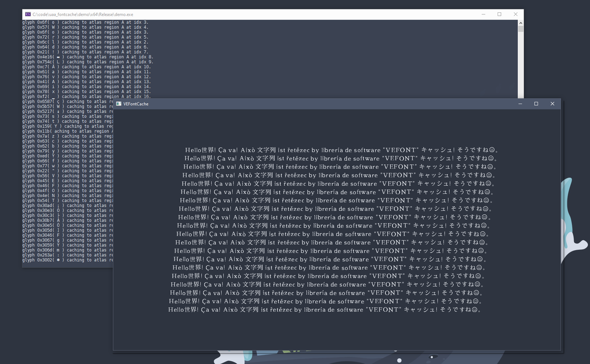Click the demo.exe console window icon

click(28, 14)
